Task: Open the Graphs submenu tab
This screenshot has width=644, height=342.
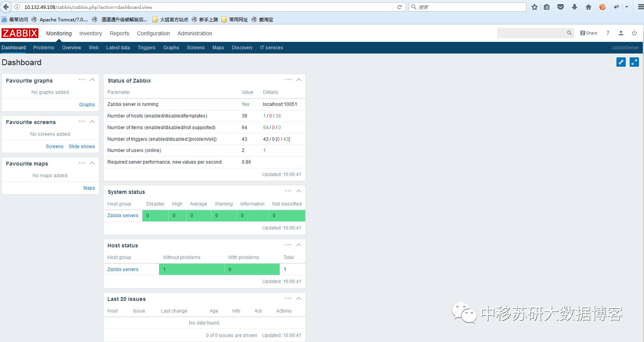Action: tap(171, 48)
